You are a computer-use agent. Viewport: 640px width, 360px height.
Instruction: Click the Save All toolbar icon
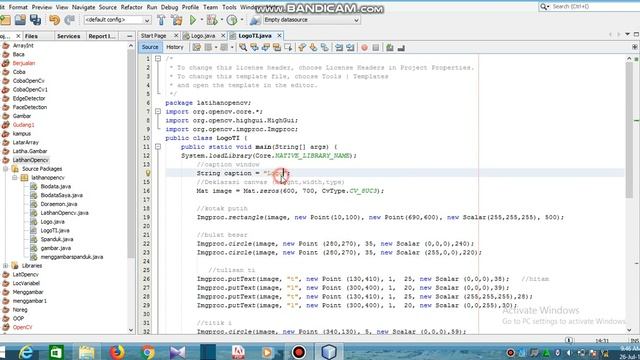(x=36, y=20)
